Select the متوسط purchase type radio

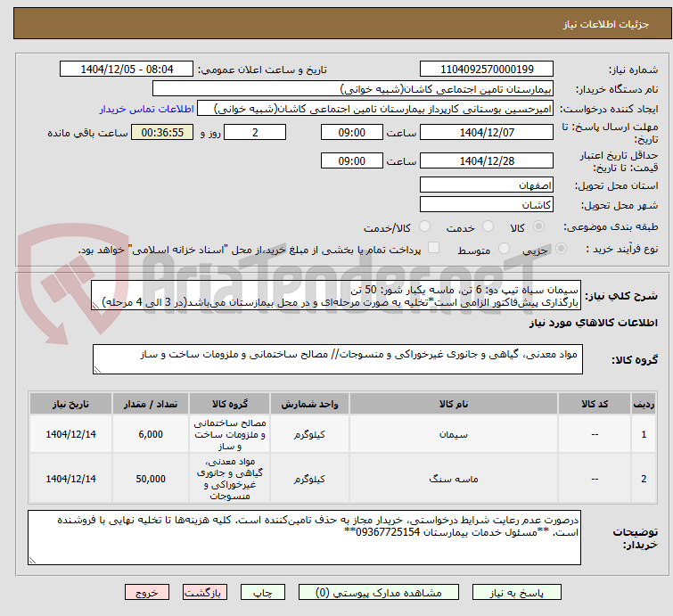(x=504, y=249)
